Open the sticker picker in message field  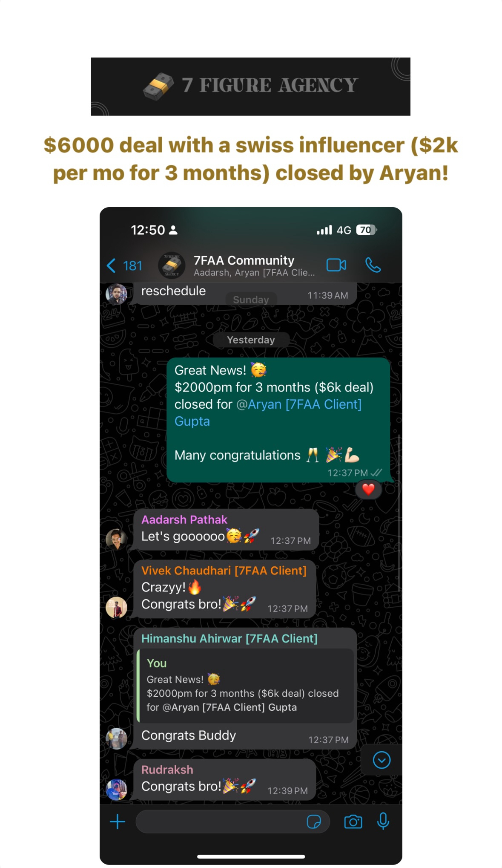(314, 822)
